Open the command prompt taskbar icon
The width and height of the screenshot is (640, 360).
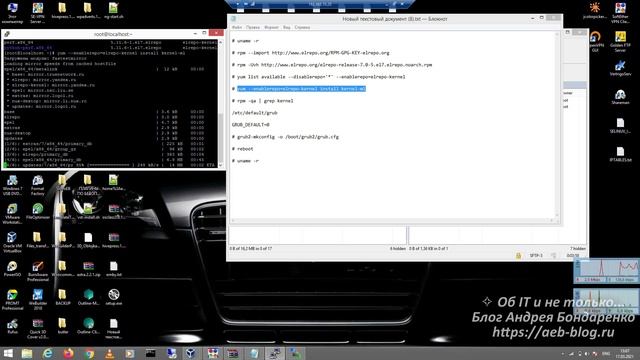click(x=151, y=353)
